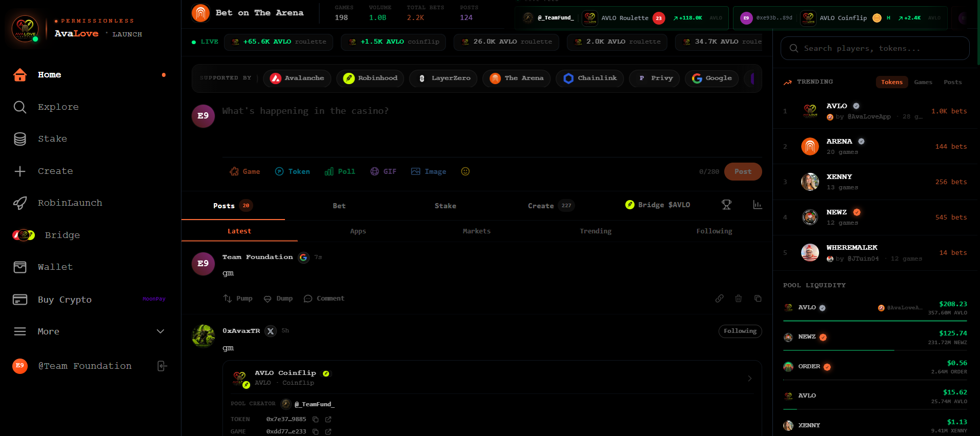Select the Posts filter in Trending panel
The image size is (980, 436).
click(953, 82)
